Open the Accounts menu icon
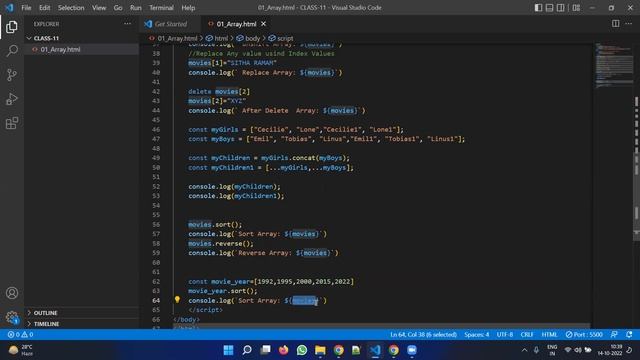640x360 pixels. pos(12,293)
